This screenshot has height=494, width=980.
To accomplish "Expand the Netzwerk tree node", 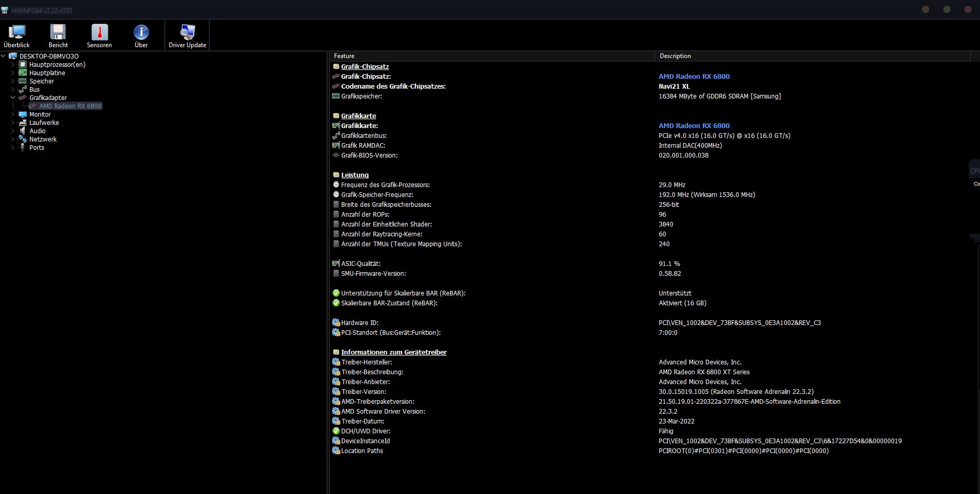I will [13, 139].
